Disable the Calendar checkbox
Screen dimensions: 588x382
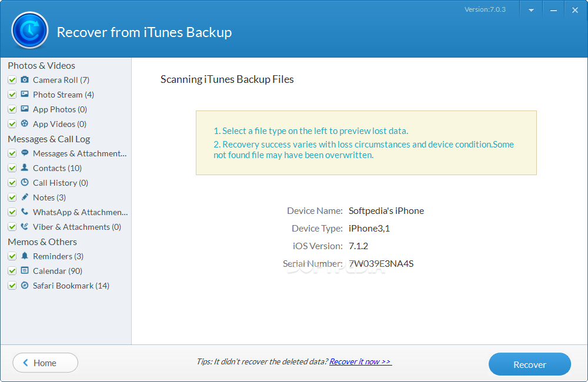point(12,271)
